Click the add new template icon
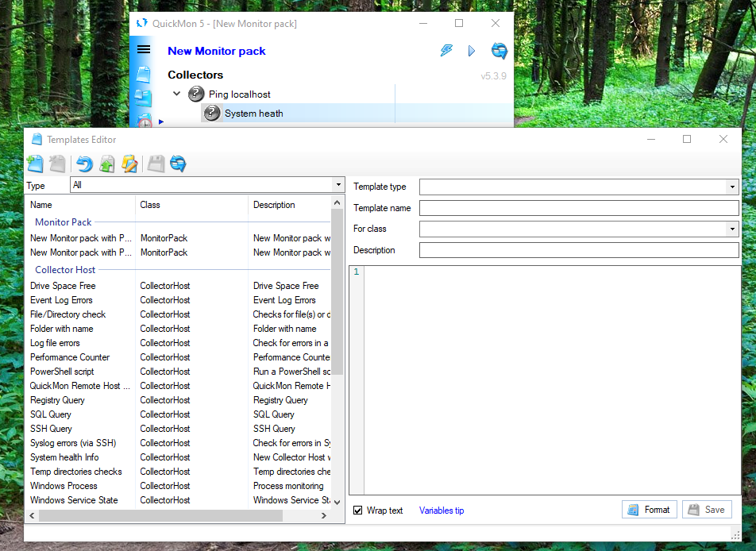This screenshot has height=551, width=756. [x=35, y=164]
